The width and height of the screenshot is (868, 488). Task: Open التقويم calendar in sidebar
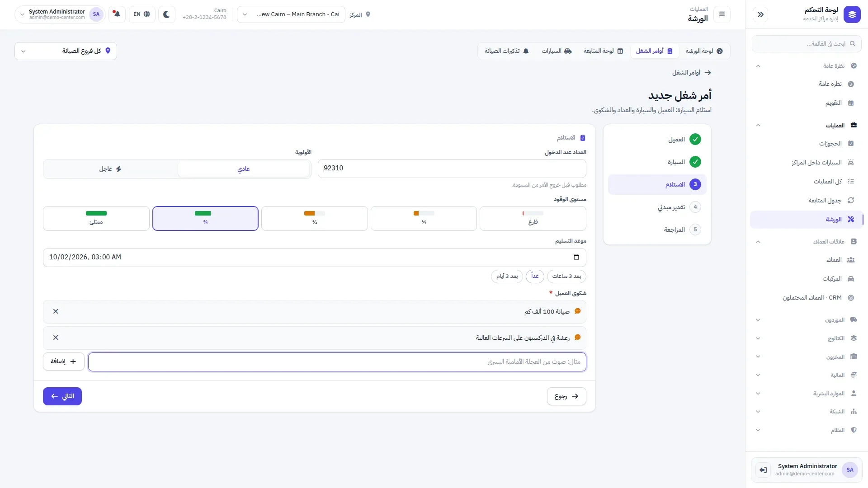click(806, 103)
